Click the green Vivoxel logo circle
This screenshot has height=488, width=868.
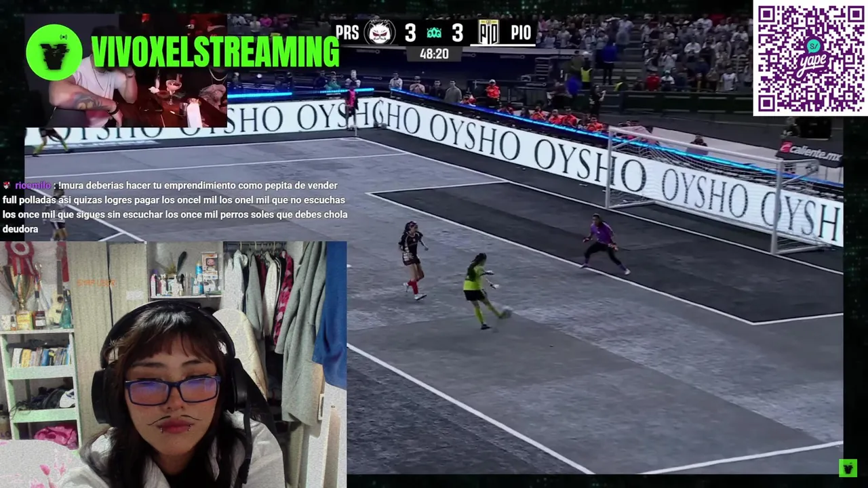(54, 52)
